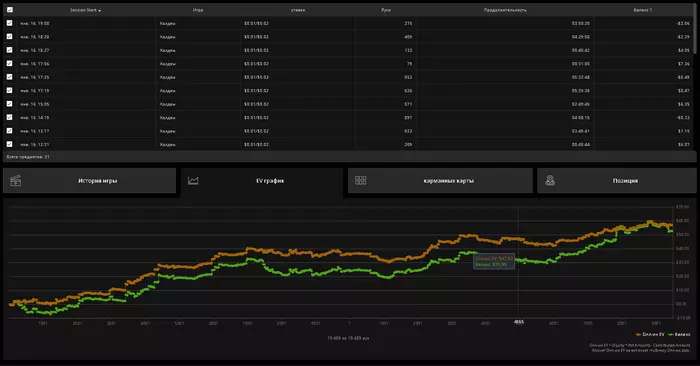This screenshot has height=366, width=700.
Task: Click the chart tooltip showing All-in EV and Баланс
Action: pos(494,262)
